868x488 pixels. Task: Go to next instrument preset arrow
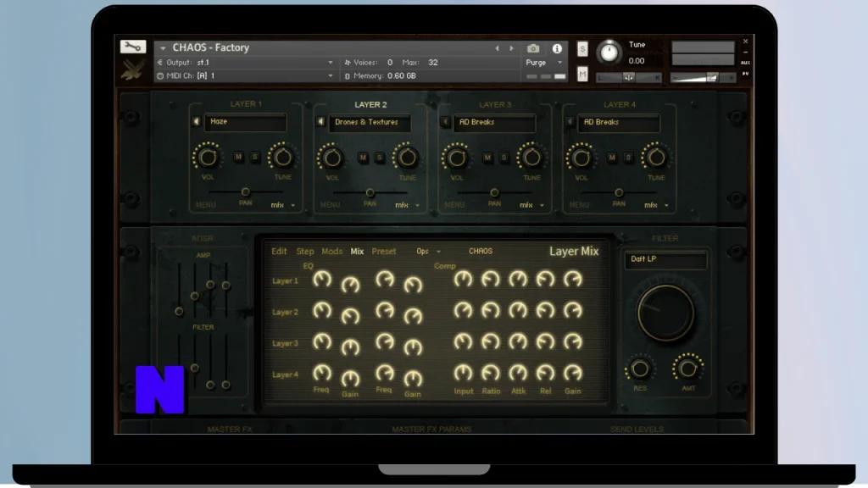(x=511, y=48)
